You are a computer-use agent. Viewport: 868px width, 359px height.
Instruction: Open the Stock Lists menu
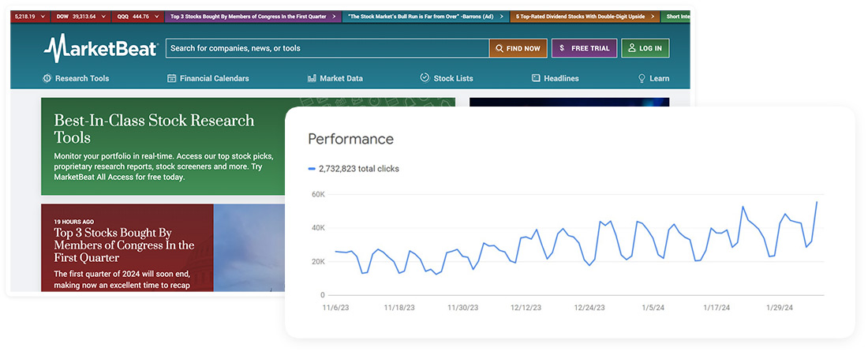(447, 78)
